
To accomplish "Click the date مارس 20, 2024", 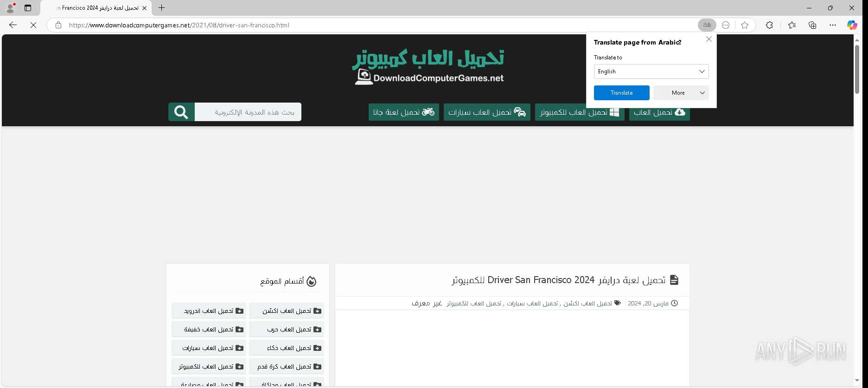I will point(648,303).
